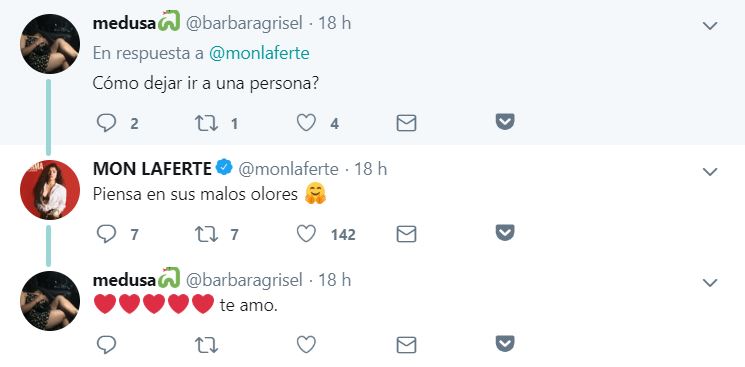Viewport: 745px width, 367px height.
Task: Retweet MON LAFERTE's tweet with 7 retweets
Action: (x=207, y=234)
